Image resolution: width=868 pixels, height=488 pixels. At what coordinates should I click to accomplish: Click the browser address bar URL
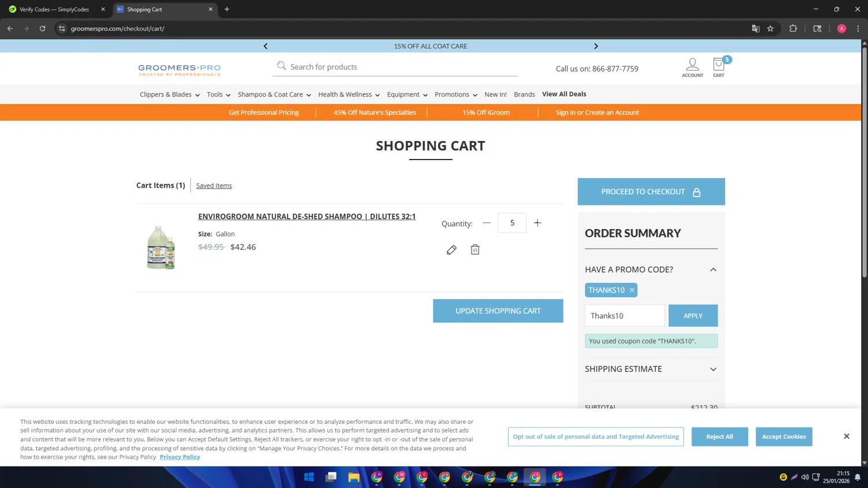click(x=117, y=28)
